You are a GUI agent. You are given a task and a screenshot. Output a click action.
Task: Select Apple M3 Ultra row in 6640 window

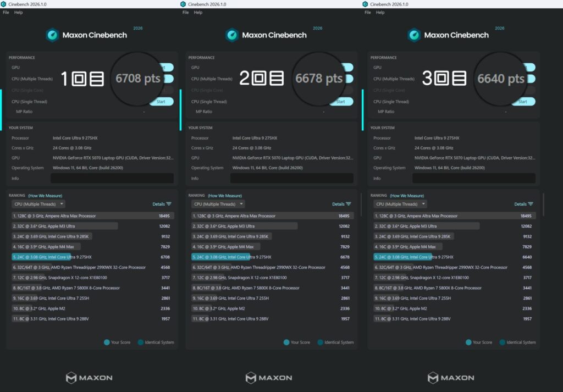455,226
